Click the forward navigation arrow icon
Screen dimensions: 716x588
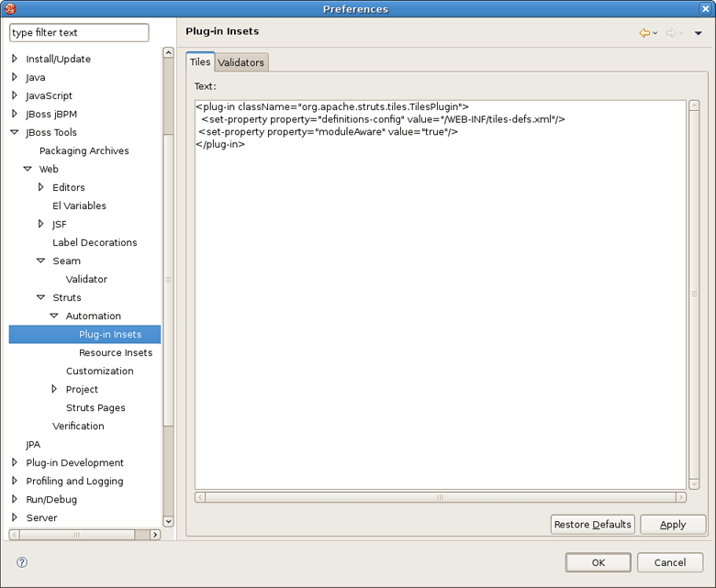[671, 33]
